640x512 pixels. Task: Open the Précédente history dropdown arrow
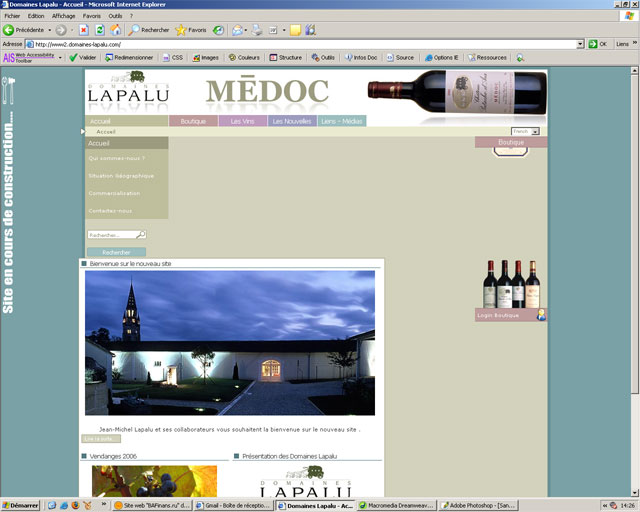[50, 30]
